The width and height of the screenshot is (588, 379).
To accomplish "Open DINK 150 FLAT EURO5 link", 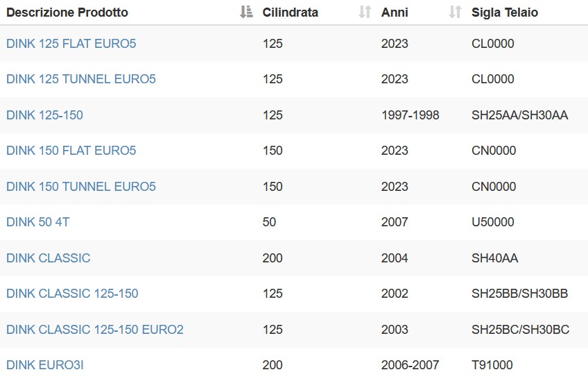I will tap(71, 151).
